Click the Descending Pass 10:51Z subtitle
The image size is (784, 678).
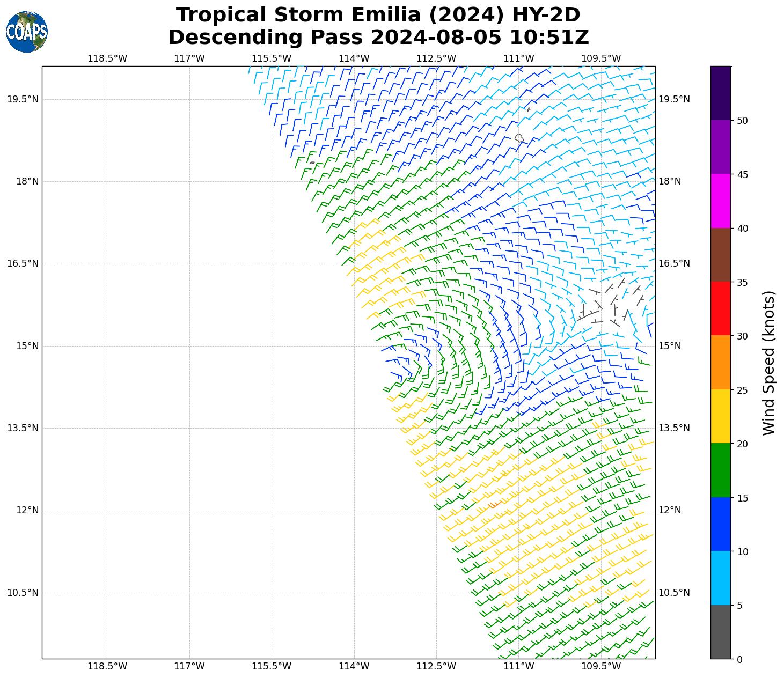click(378, 38)
